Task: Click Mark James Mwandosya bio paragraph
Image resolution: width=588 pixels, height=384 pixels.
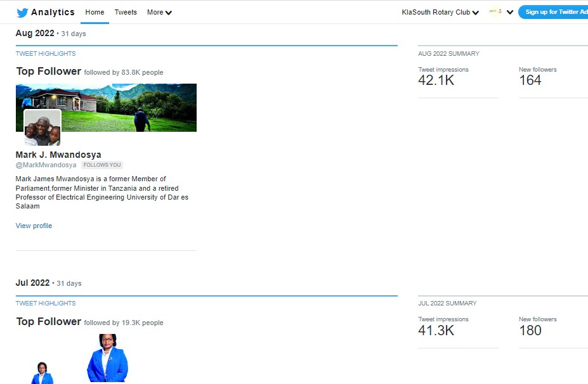Action: tap(102, 193)
